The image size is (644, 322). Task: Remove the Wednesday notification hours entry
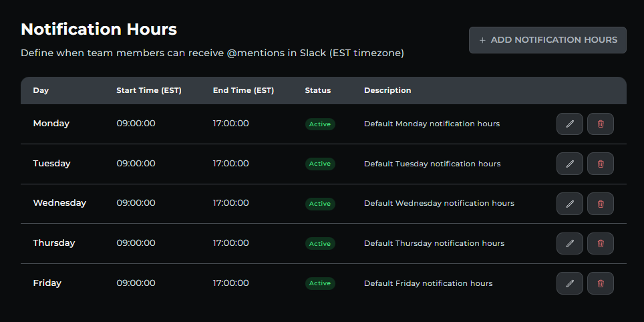(600, 204)
